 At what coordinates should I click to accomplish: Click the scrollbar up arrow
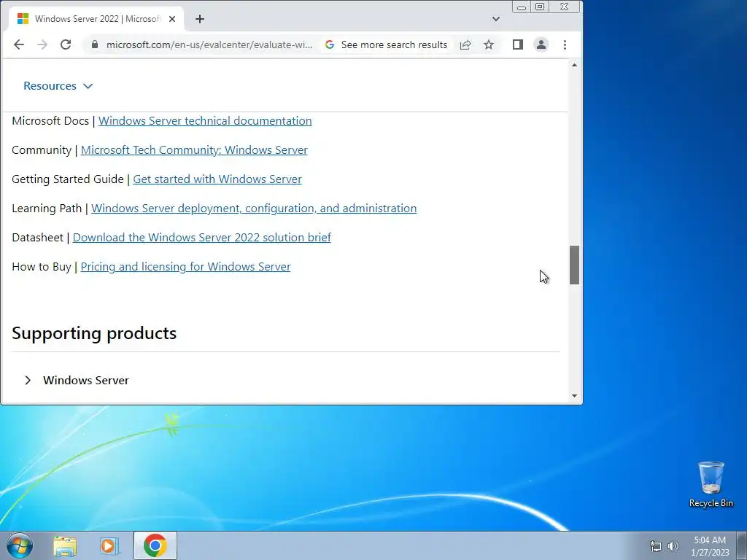(575, 65)
